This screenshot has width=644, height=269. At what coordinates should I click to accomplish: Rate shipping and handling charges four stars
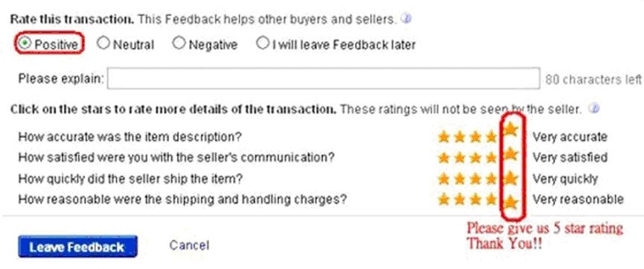tap(491, 200)
